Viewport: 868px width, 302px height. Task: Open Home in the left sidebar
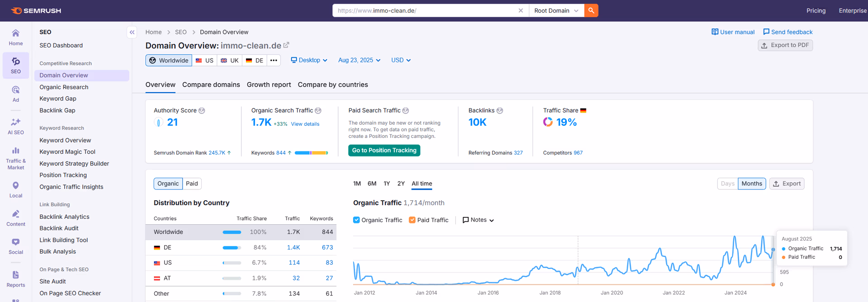pyautogui.click(x=16, y=38)
